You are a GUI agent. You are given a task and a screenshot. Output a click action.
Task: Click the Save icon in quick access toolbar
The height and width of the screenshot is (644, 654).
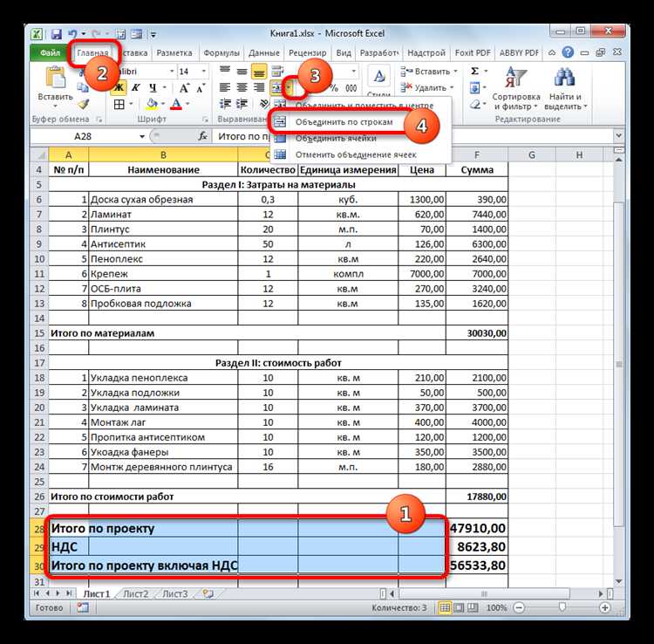tap(57, 34)
